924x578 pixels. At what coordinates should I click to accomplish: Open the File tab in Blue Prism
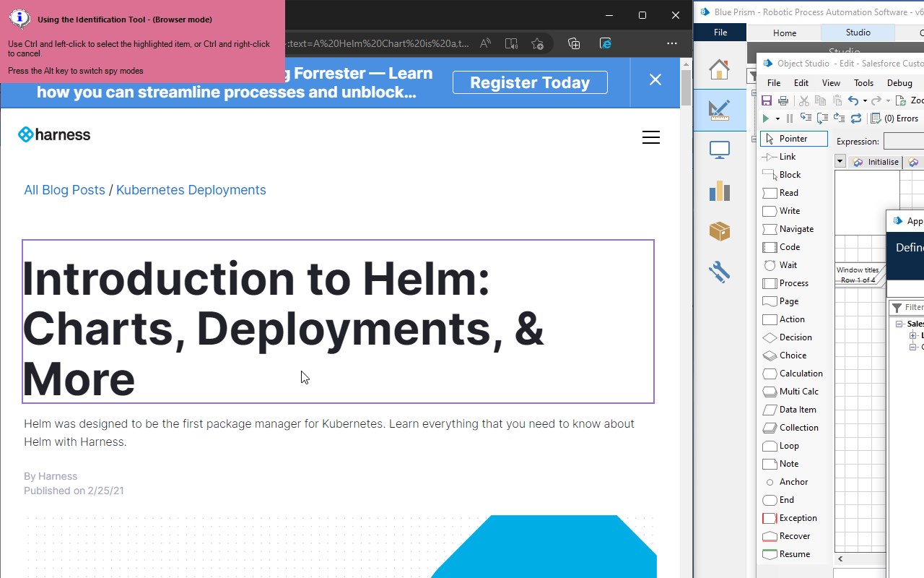tap(720, 33)
